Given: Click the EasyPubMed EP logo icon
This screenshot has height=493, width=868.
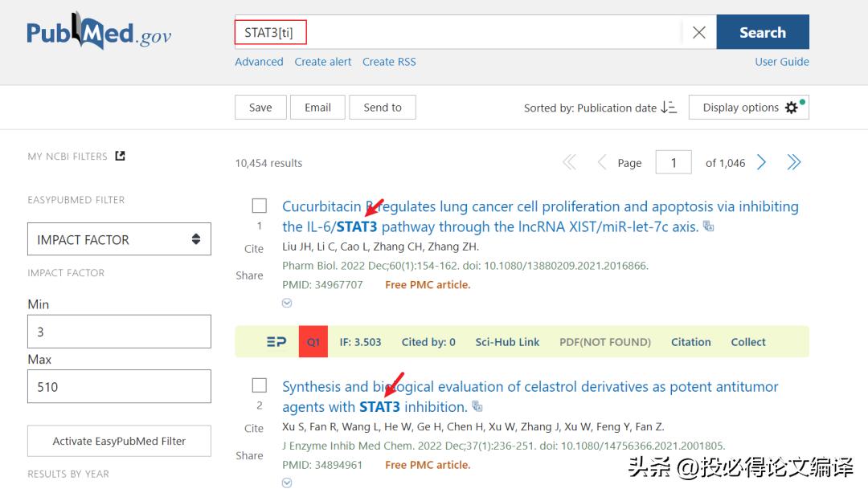Looking at the screenshot, I should 276,342.
